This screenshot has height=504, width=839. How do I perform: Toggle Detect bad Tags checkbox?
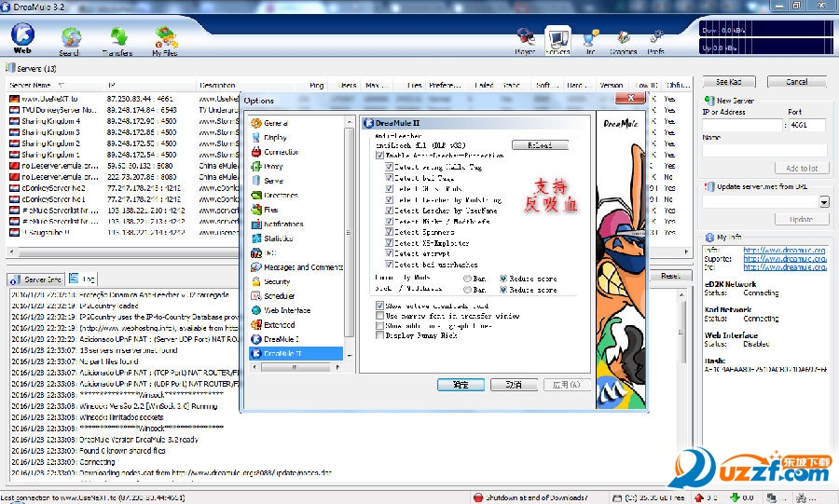389,178
